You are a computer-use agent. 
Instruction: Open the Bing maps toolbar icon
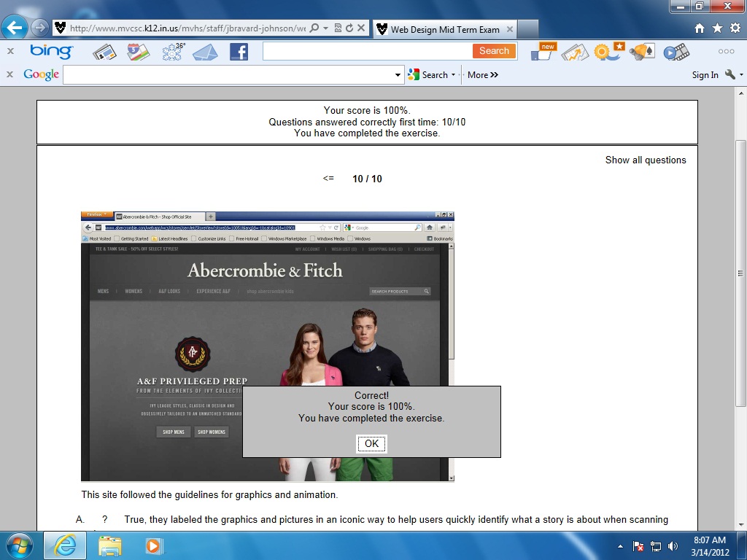(x=137, y=52)
